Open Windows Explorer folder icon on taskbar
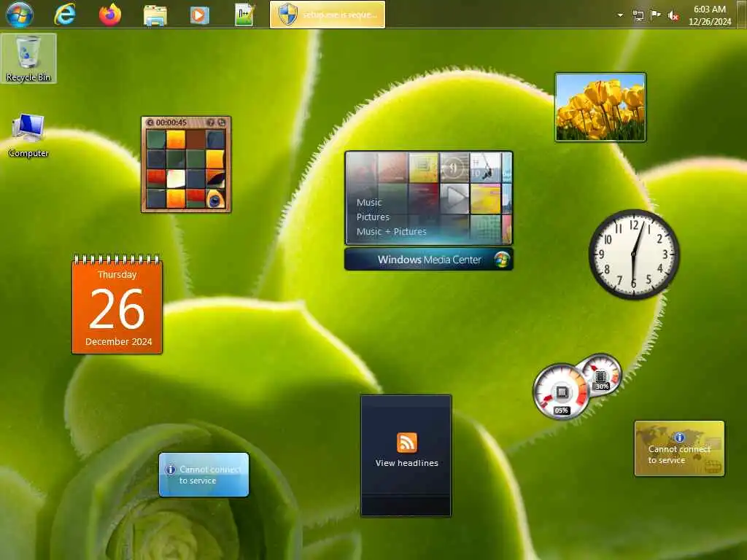This screenshot has height=560, width=747. (155, 15)
